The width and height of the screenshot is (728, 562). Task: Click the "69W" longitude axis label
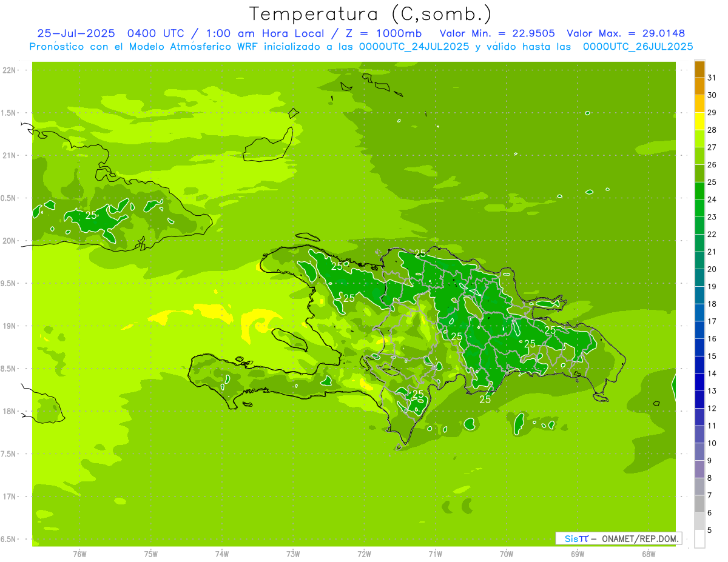coord(578,554)
